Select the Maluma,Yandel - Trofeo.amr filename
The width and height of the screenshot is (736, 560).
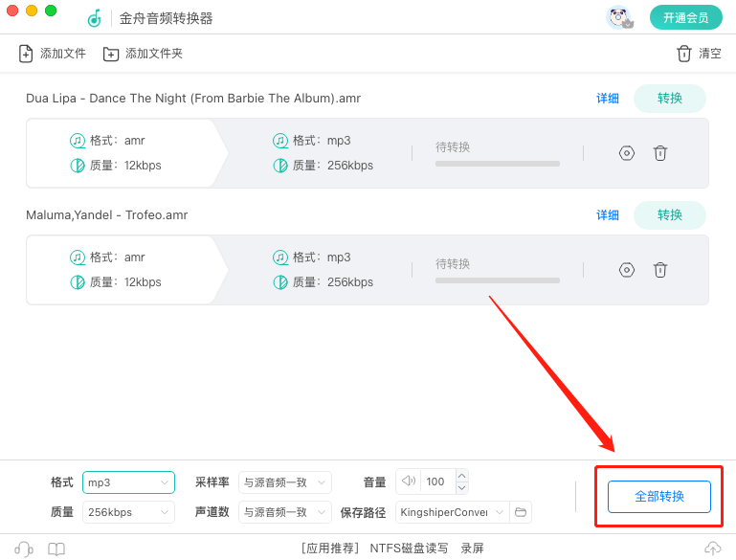pos(106,215)
